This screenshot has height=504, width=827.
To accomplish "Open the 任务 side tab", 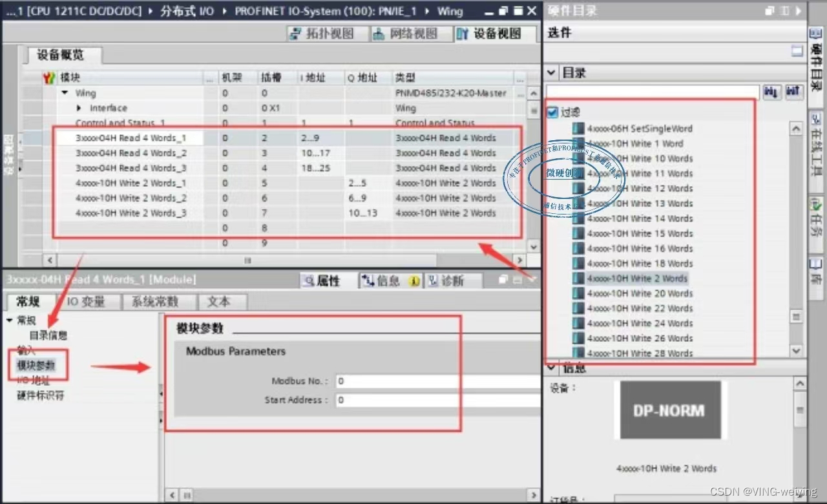I will point(817,225).
